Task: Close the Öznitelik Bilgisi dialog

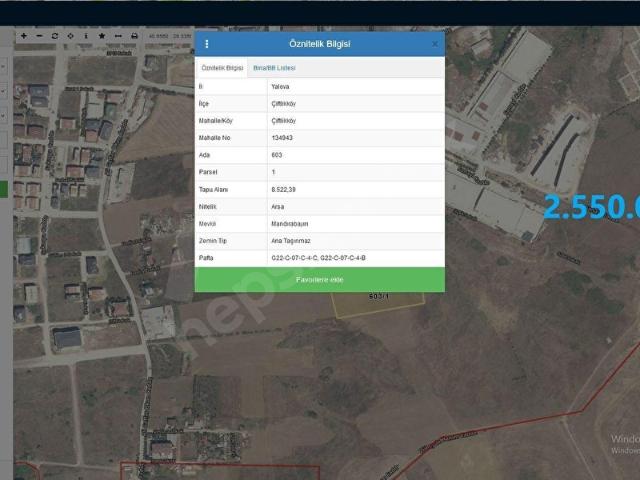Action: 435,44
